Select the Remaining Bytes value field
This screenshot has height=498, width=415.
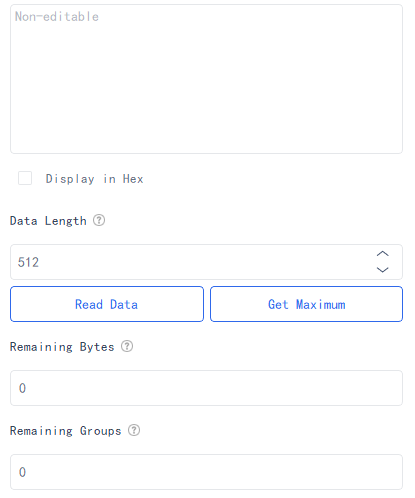(206, 388)
